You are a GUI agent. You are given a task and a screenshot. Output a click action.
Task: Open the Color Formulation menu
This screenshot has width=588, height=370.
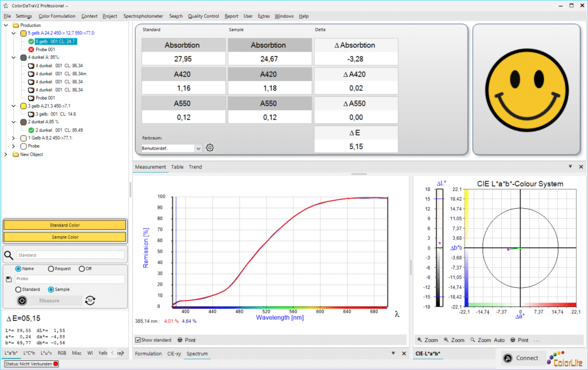[x=57, y=16]
